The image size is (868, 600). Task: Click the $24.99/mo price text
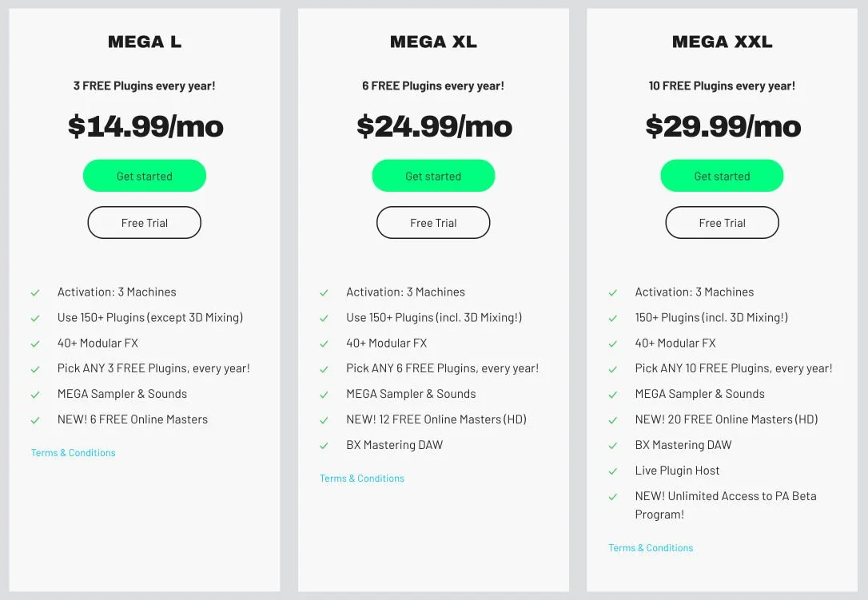pos(434,126)
